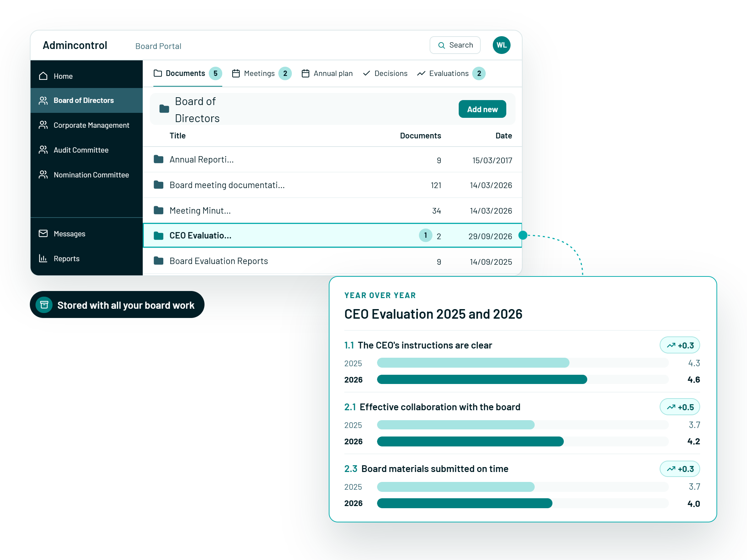
Task: Click the 2026 bar for collaboration with board
Action: click(x=470, y=441)
